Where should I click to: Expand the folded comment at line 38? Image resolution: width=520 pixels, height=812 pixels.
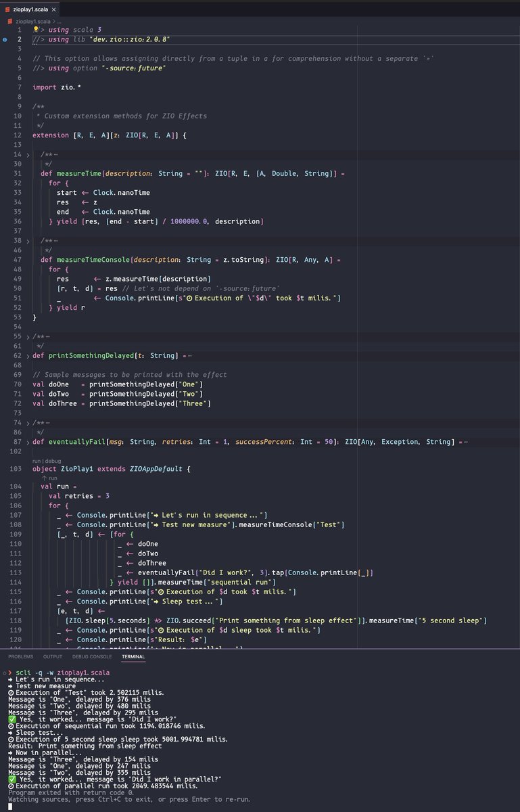(27, 240)
